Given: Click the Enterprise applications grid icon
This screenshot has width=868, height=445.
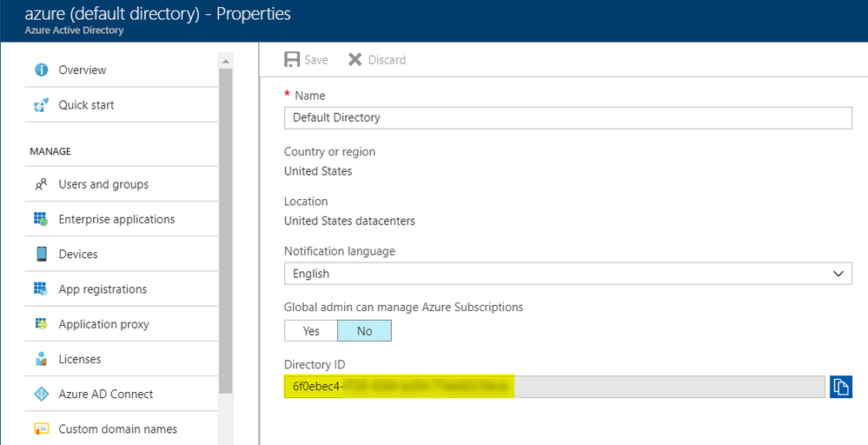Looking at the screenshot, I should (41, 219).
